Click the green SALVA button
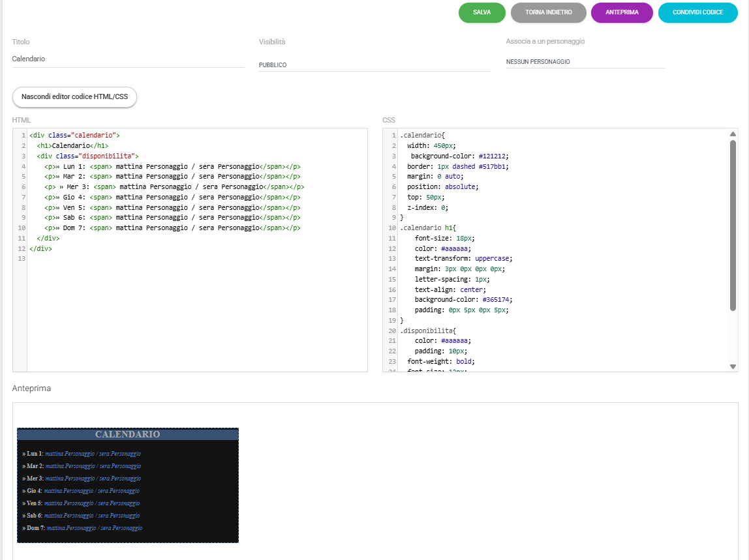Screen dimensions: 749x560 point(481,12)
